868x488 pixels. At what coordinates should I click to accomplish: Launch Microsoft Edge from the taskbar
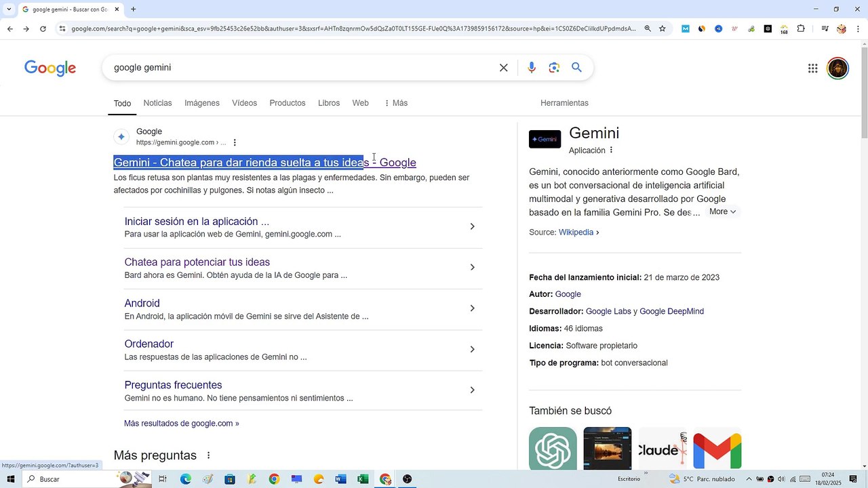pos(185,479)
